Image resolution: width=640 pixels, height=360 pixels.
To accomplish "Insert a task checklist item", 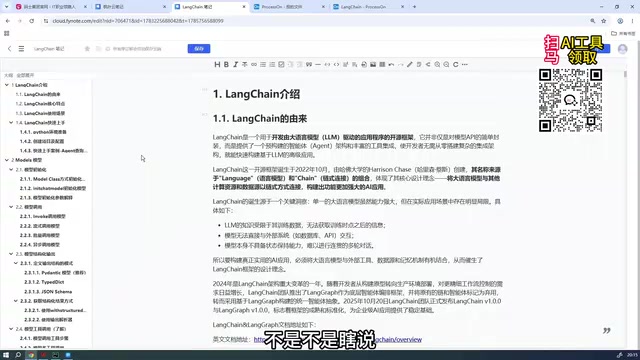I will coord(281,64).
